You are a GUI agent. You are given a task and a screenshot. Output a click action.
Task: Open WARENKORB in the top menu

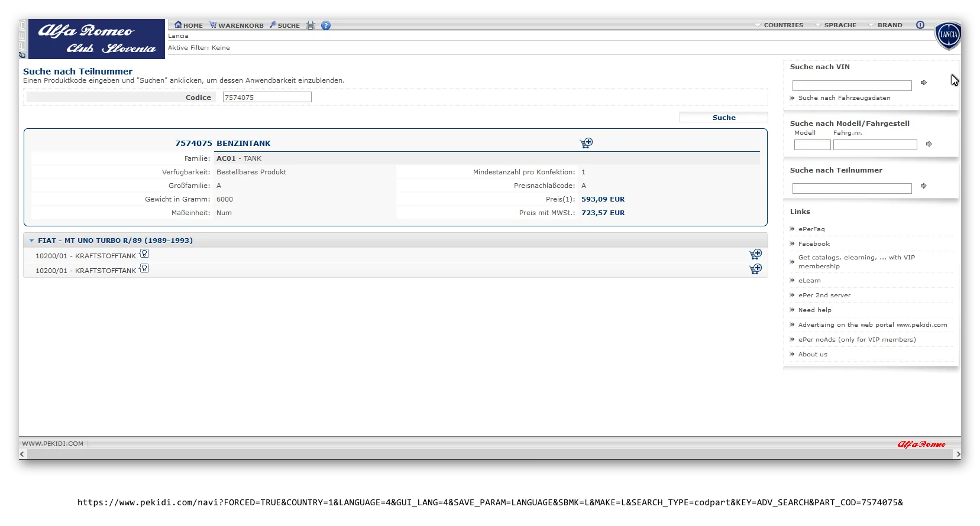237,25
